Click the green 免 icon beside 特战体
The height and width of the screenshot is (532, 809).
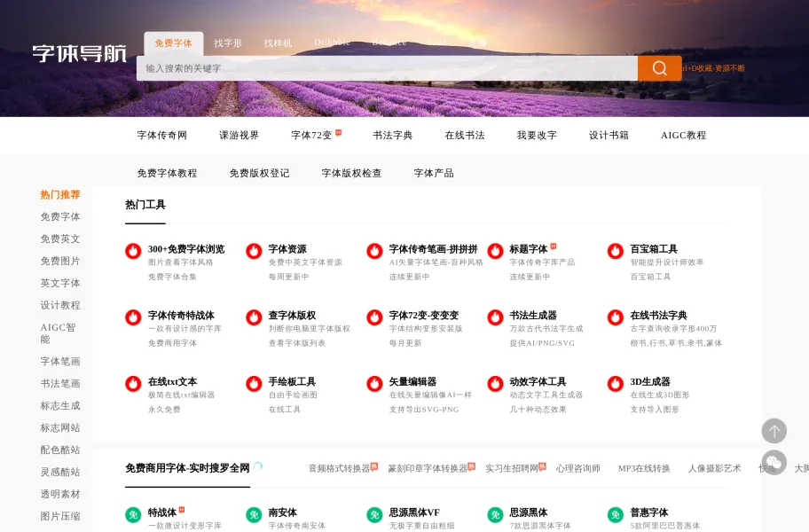(x=133, y=515)
